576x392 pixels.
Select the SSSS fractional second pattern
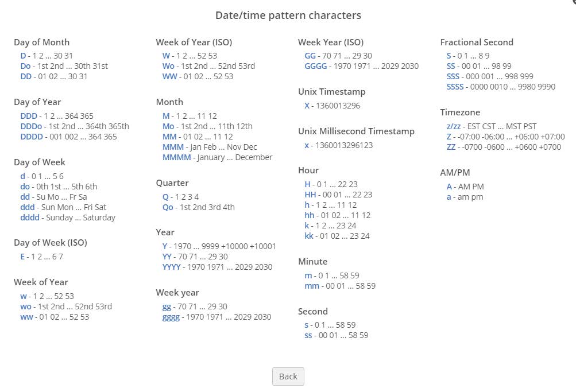(455, 87)
